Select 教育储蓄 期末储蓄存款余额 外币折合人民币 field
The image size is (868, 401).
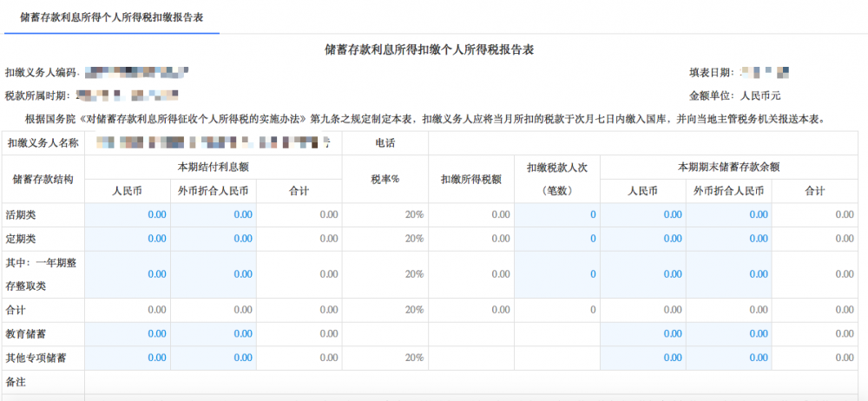point(727,334)
